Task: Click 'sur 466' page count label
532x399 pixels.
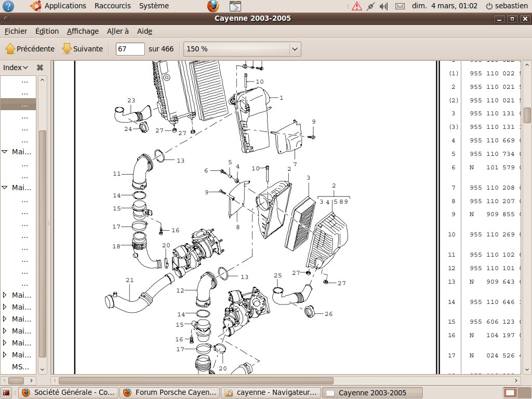Action: click(x=161, y=49)
